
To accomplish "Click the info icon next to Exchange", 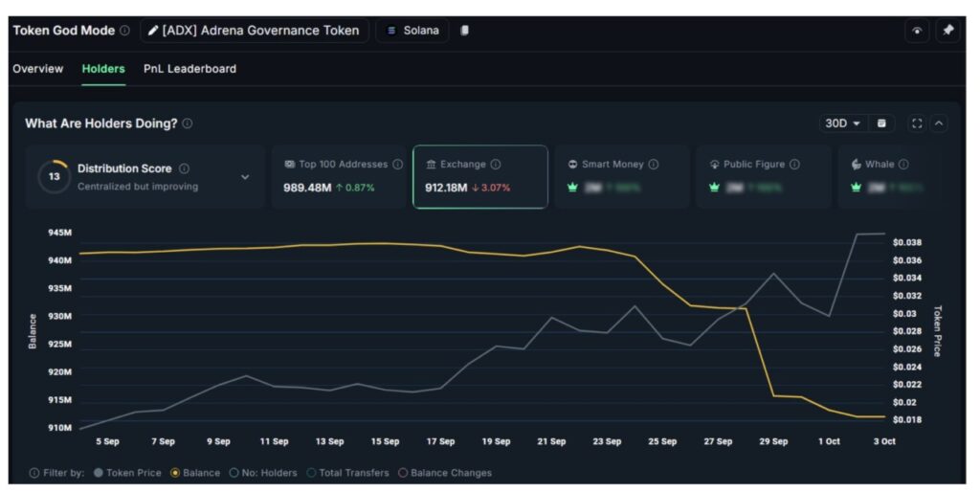I will click(x=496, y=165).
